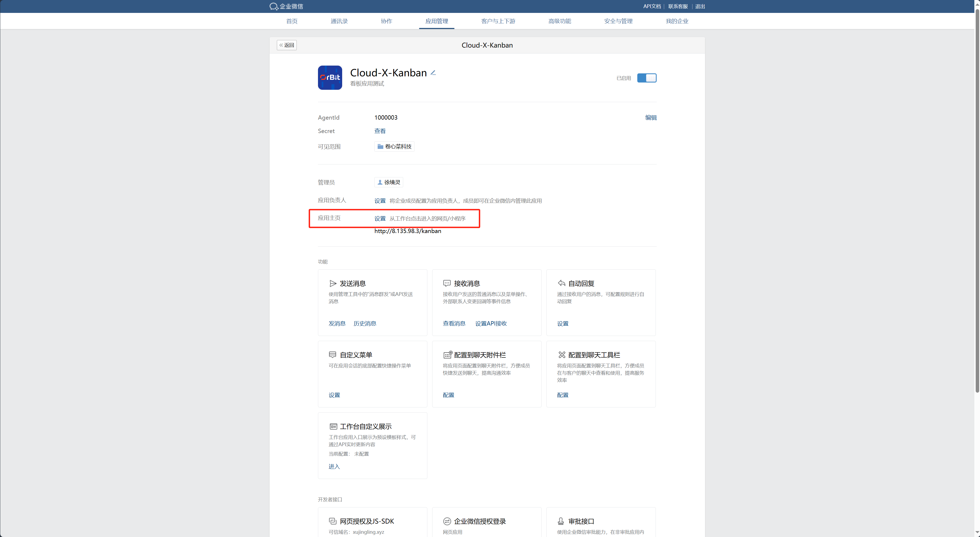Switch to the 协作 tab
Image resolution: width=980 pixels, height=537 pixels.
[x=387, y=21]
